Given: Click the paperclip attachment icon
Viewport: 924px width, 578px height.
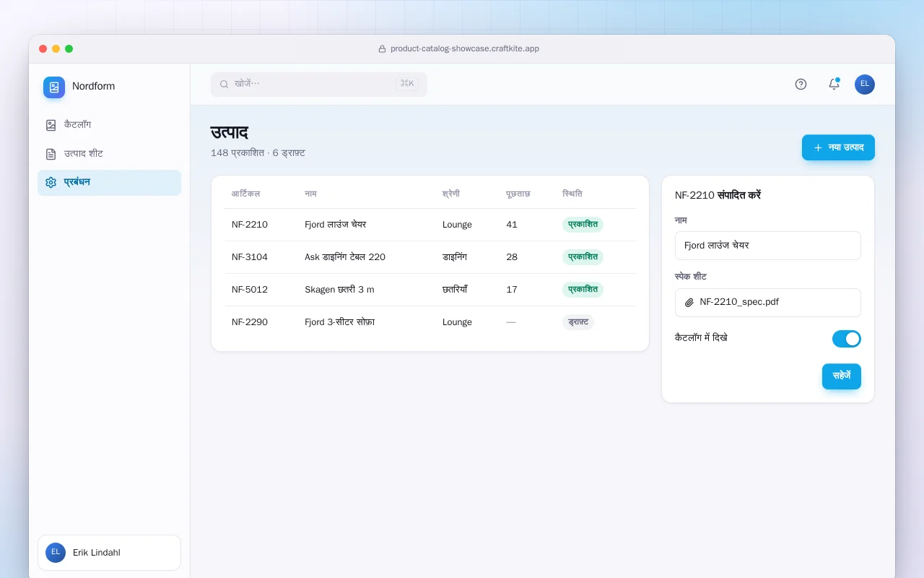Looking at the screenshot, I should (x=689, y=303).
